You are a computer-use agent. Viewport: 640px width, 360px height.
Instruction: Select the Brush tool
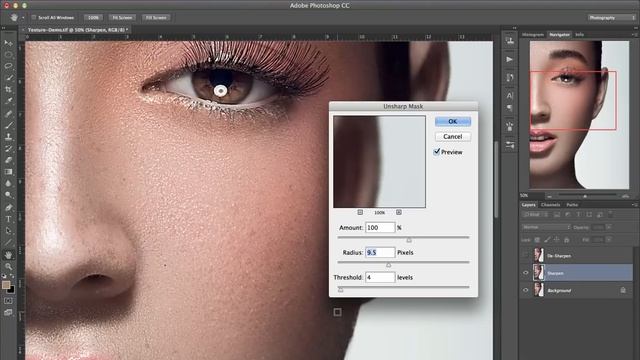8,125
